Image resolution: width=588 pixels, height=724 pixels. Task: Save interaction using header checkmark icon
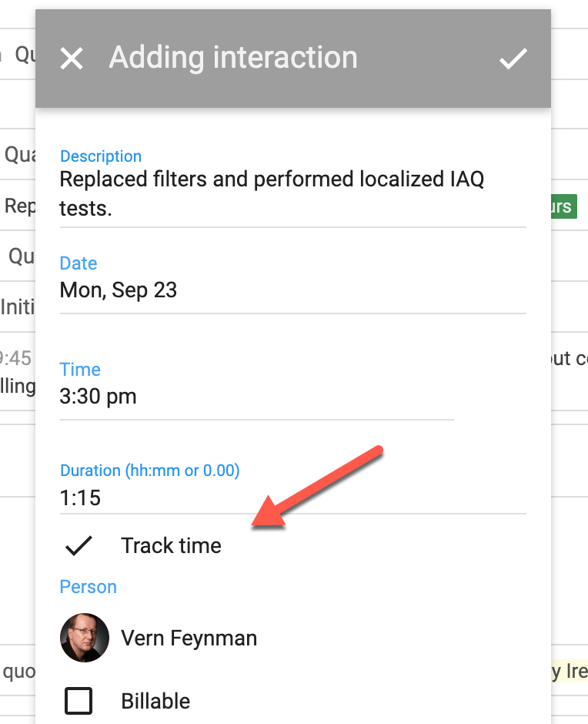click(x=513, y=59)
